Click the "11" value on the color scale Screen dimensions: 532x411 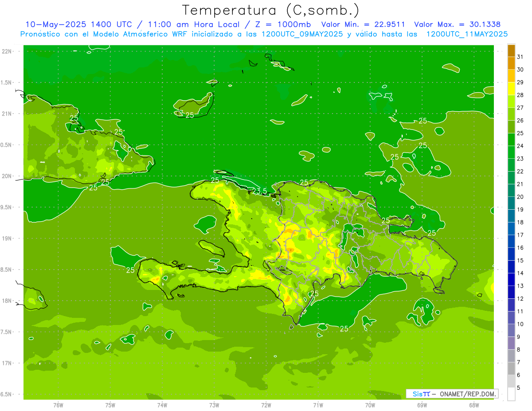[520, 311]
